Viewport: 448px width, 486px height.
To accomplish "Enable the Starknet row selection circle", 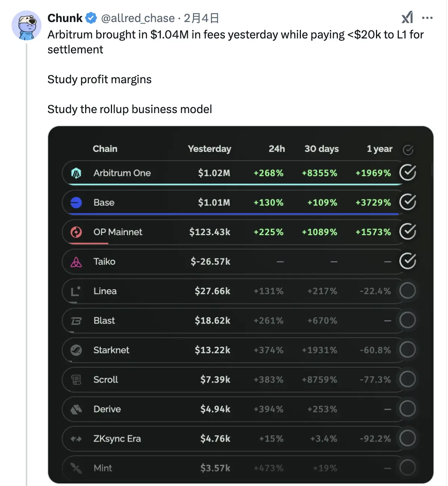I will click(407, 350).
